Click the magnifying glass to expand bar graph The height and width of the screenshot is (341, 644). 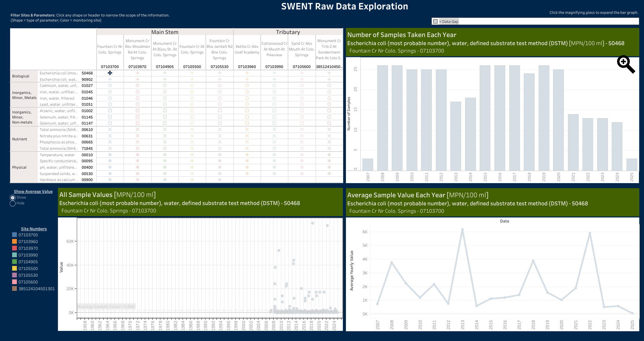click(x=625, y=64)
